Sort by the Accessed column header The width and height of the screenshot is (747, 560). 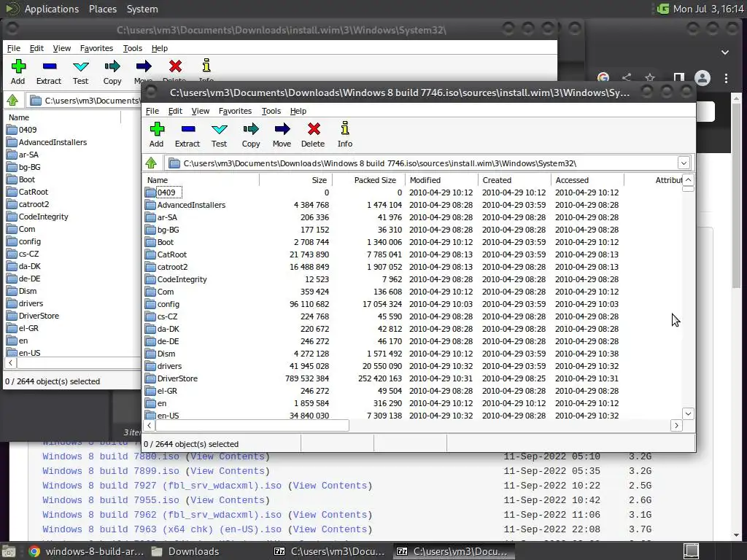[587, 180]
